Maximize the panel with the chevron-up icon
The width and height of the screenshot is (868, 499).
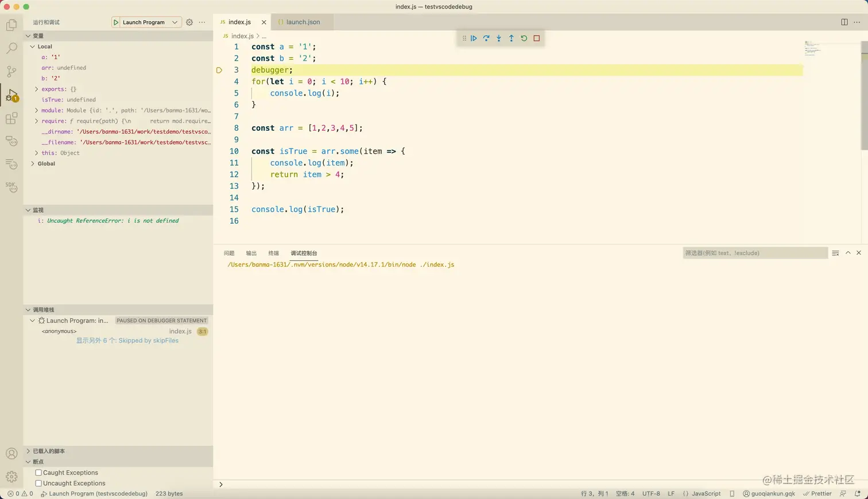(848, 253)
